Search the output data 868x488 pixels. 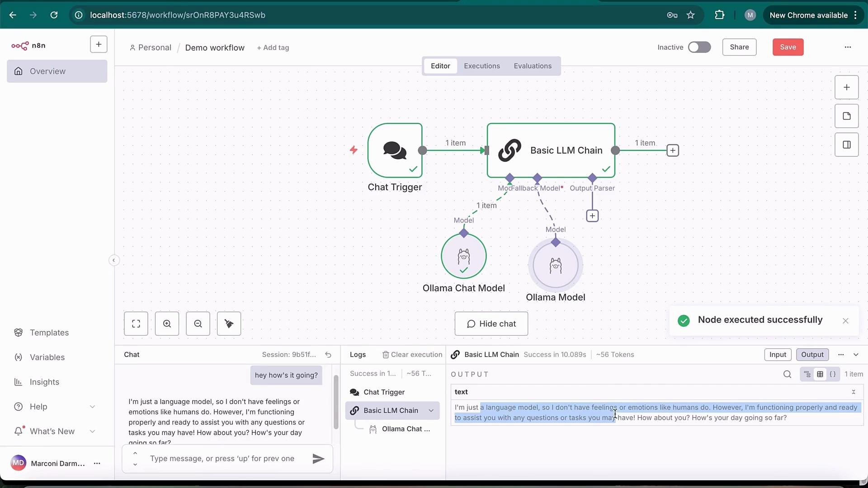(x=787, y=374)
